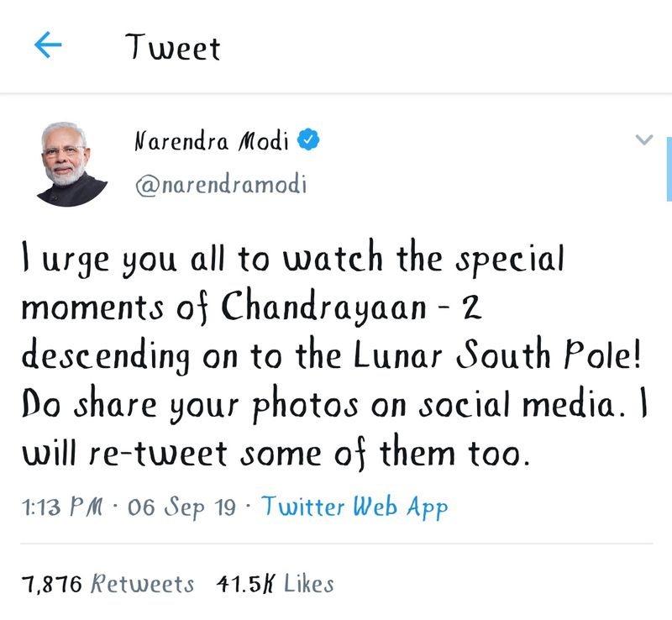Viewport: 672px width, 620px height.
Task: Click the blue verified badge
Action: coord(310,140)
